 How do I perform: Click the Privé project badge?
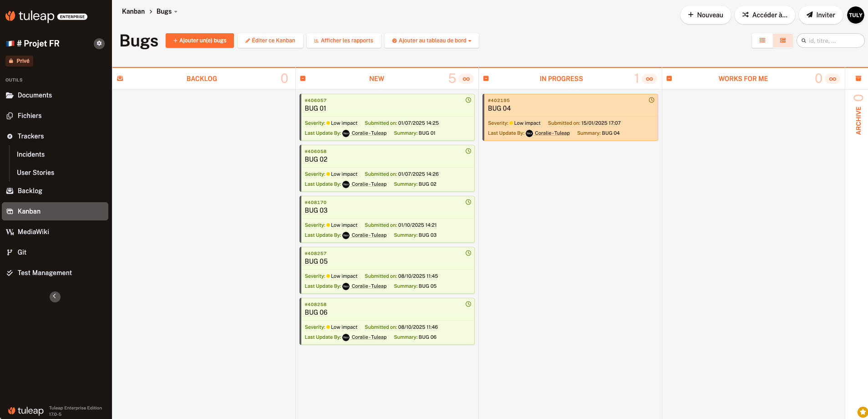tap(20, 61)
